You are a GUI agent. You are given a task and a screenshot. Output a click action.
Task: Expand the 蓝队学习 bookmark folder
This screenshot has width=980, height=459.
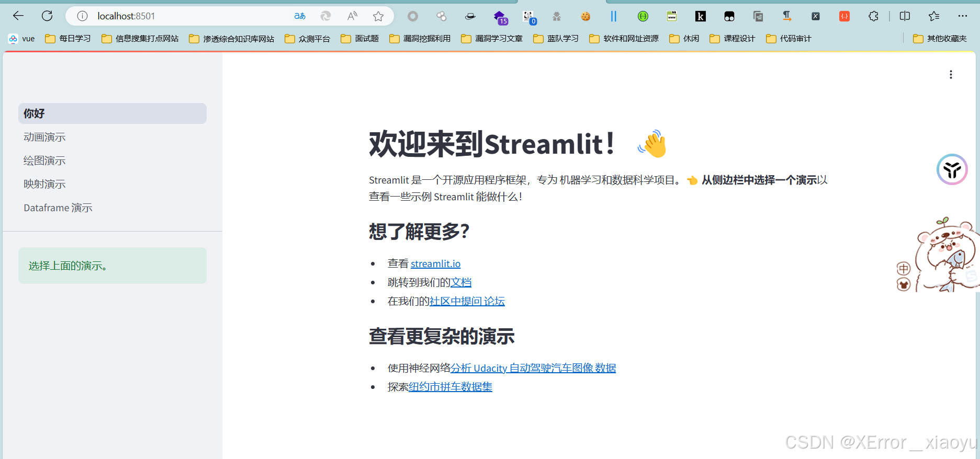[x=556, y=39]
